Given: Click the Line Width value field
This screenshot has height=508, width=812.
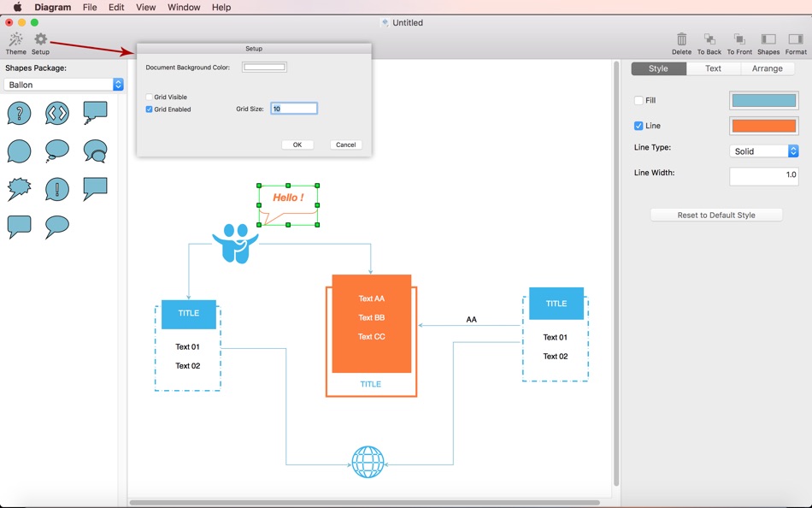Looking at the screenshot, I should (764, 175).
